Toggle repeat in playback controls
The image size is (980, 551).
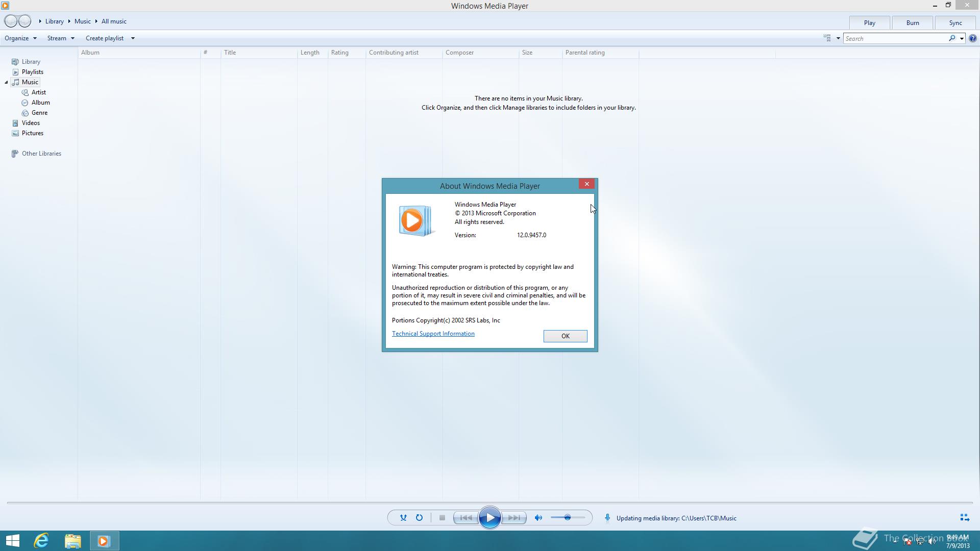coord(419,518)
